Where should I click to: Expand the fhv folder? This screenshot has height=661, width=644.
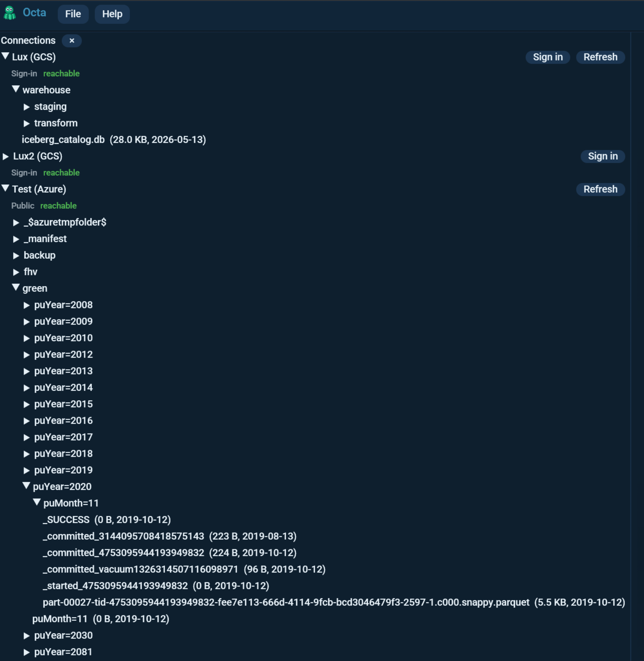(16, 272)
